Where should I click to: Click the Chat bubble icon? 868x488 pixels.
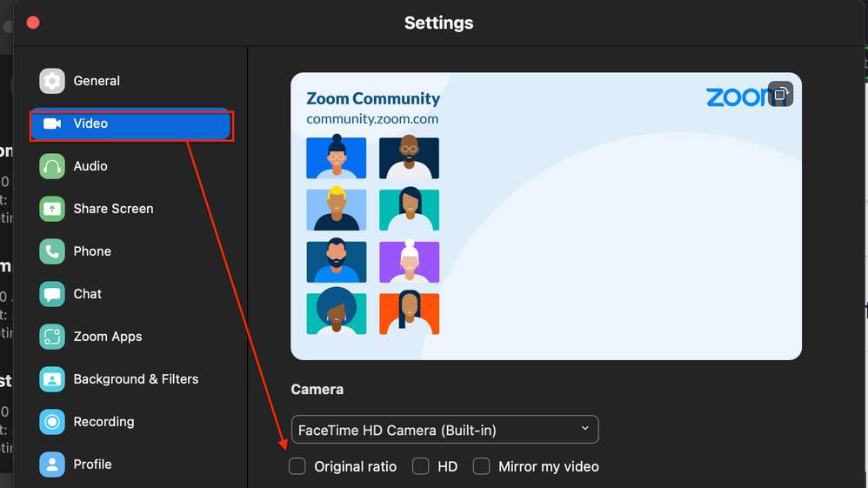[x=52, y=294]
